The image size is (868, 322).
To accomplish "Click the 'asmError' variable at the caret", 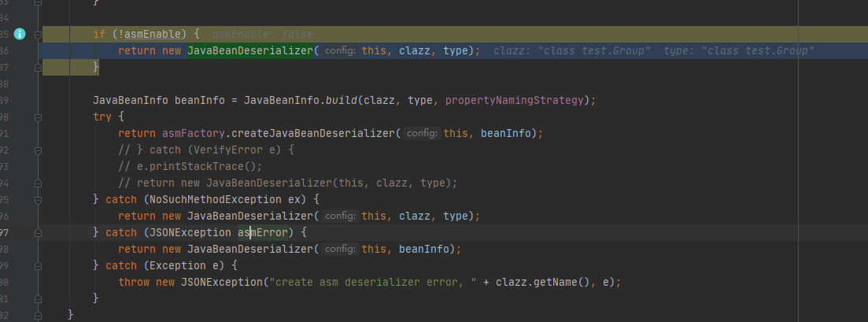I will click(263, 233).
